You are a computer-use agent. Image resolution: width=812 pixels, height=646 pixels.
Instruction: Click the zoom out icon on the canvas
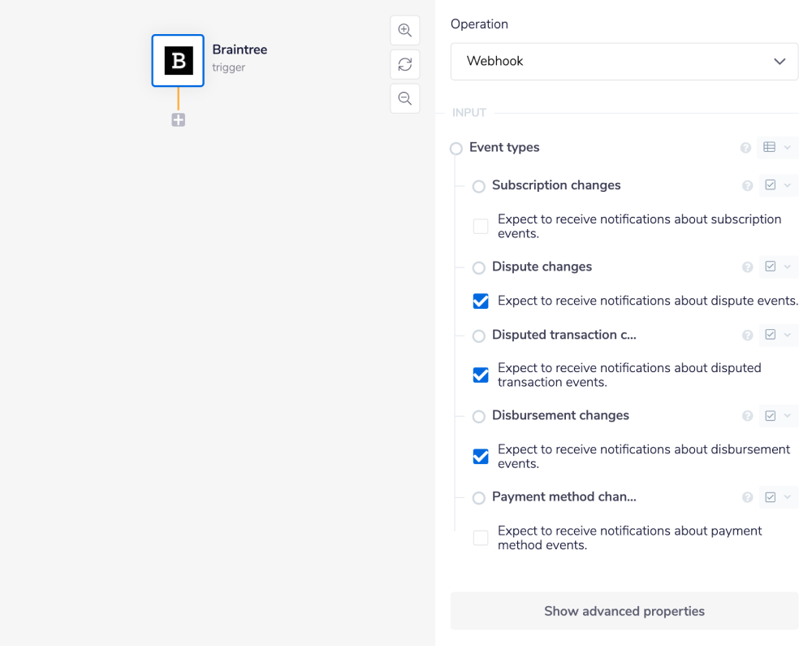[x=404, y=98]
